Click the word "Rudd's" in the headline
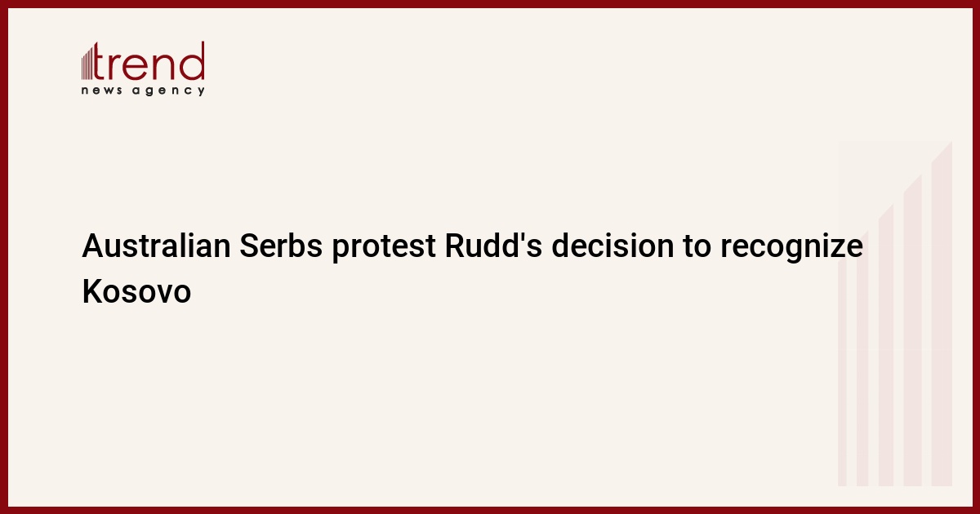980x514 pixels. coord(492,246)
